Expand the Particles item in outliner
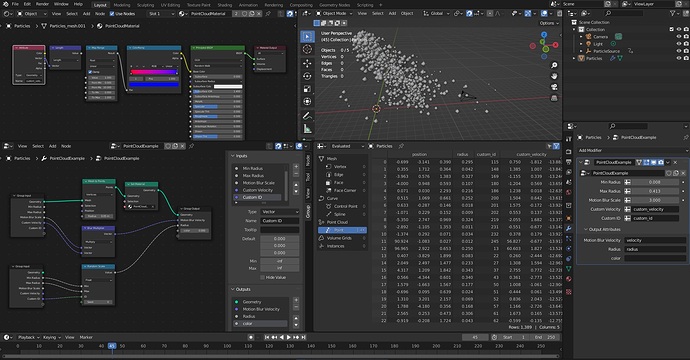 574,58
